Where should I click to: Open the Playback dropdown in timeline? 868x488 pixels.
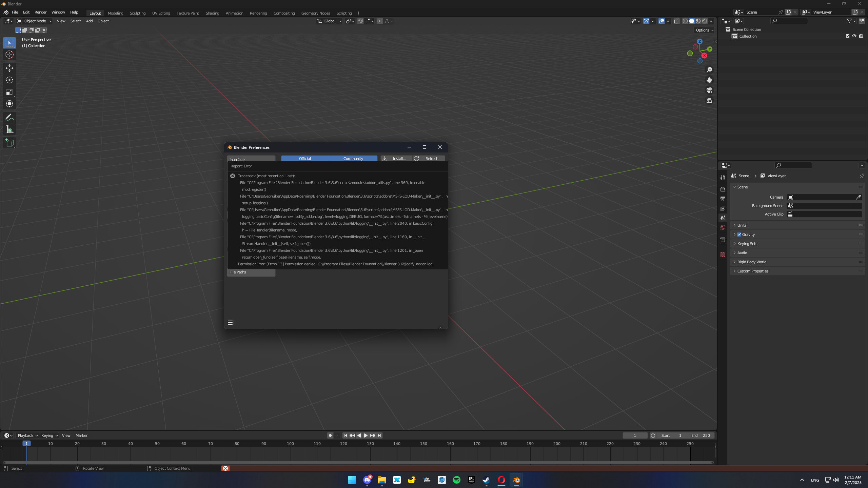click(x=27, y=435)
